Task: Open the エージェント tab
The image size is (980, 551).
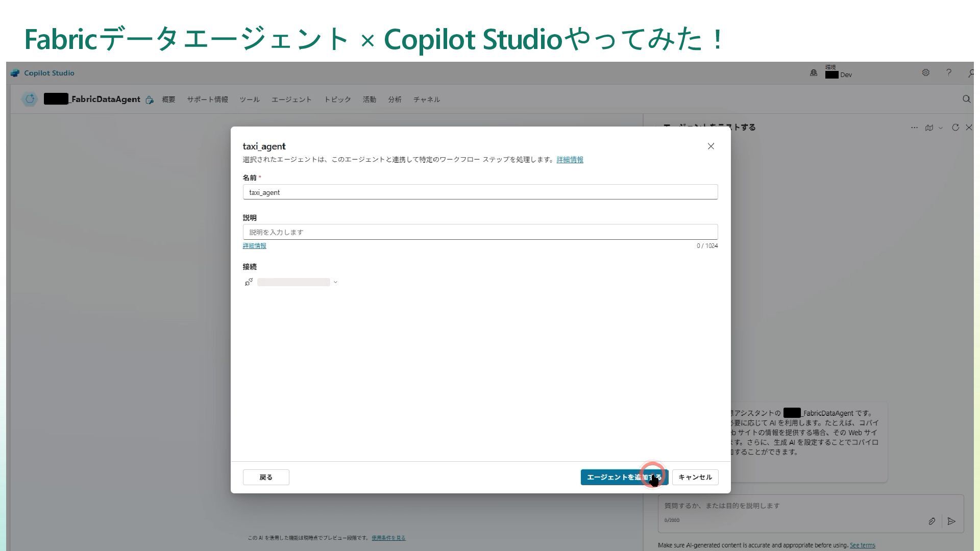Action: pyautogui.click(x=291, y=99)
